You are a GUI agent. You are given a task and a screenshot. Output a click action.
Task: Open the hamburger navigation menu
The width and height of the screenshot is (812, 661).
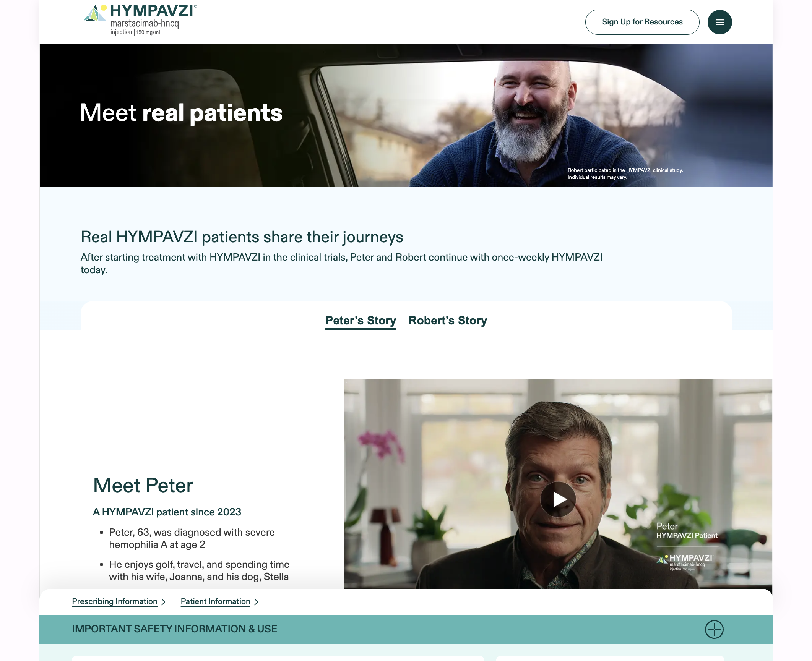(x=719, y=22)
